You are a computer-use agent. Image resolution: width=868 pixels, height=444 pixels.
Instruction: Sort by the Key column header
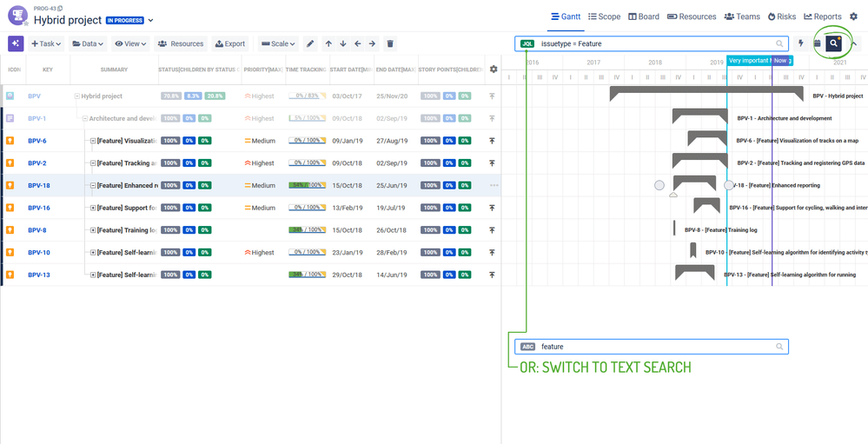[x=48, y=70]
